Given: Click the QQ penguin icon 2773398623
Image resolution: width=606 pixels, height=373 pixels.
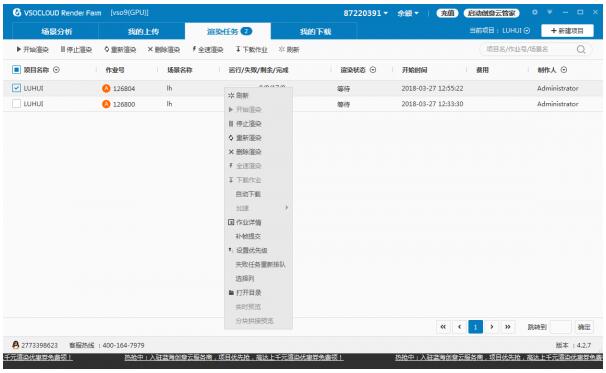Looking at the screenshot, I should pyautogui.click(x=16, y=345).
